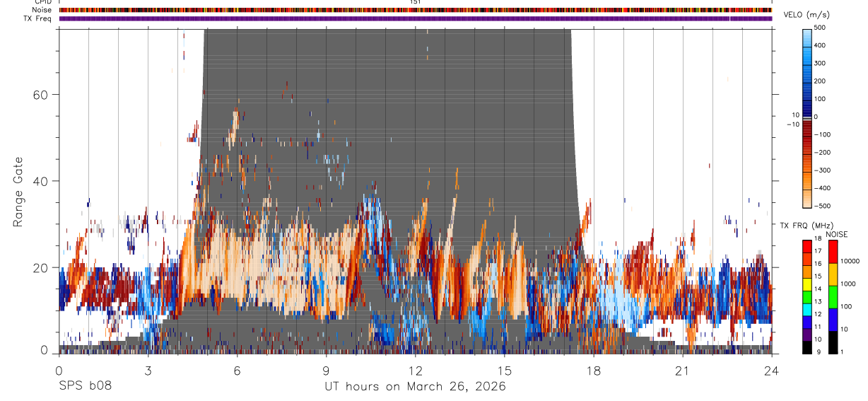This screenshot has height=401, width=868.
Task: Click velocity scale label '−500' at the bottom
Action: pos(822,206)
